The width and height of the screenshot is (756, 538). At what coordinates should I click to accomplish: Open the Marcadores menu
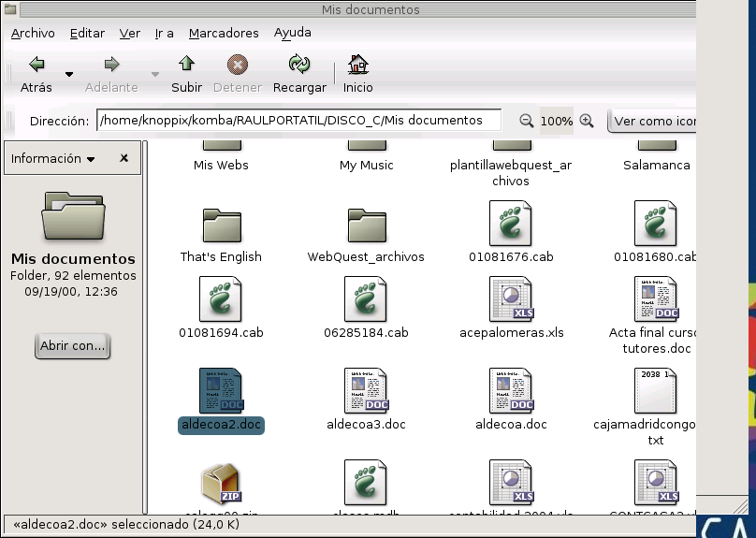click(224, 33)
